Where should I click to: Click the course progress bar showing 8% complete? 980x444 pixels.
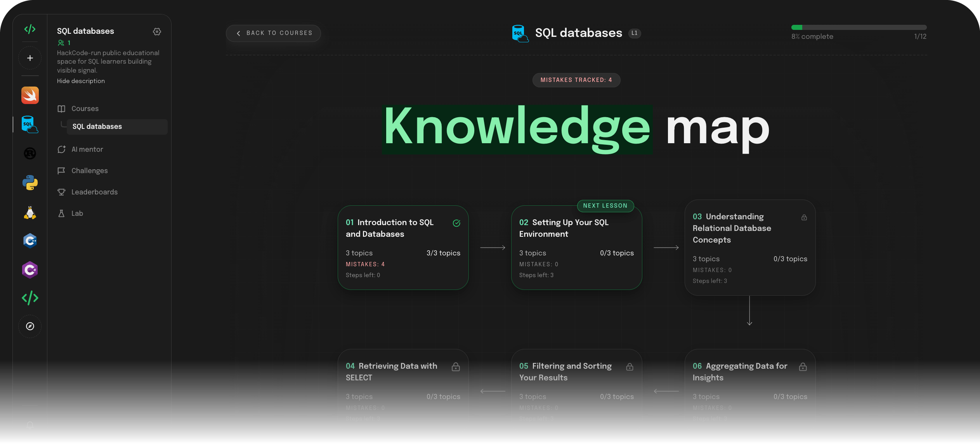(859, 27)
